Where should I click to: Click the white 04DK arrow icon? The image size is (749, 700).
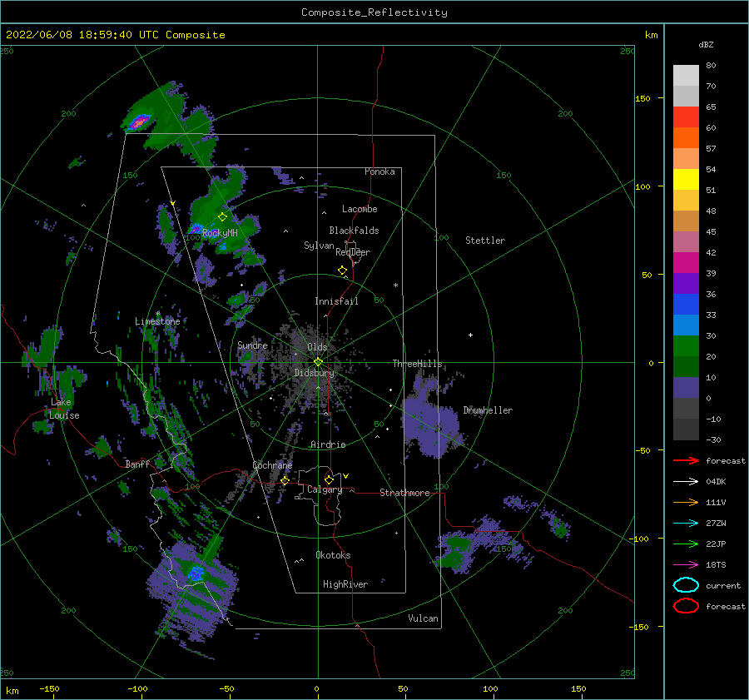686,481
